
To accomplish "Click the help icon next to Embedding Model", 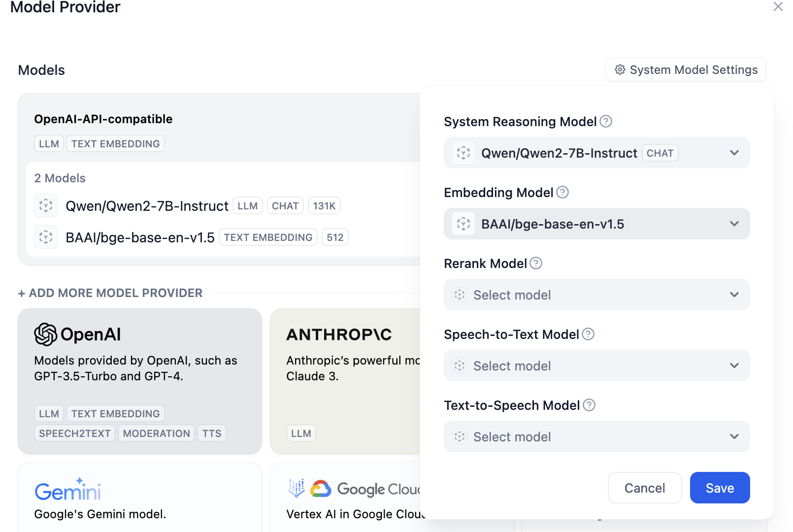I will pos(562,192).
